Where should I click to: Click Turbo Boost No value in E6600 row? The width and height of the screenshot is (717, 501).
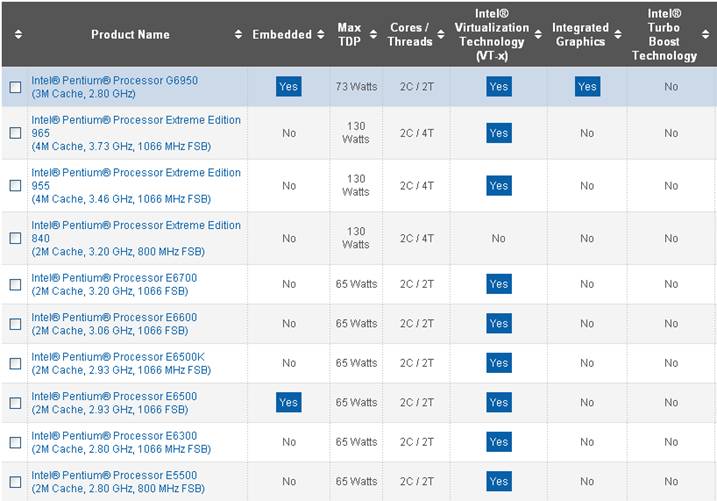(x=671, y=323)
